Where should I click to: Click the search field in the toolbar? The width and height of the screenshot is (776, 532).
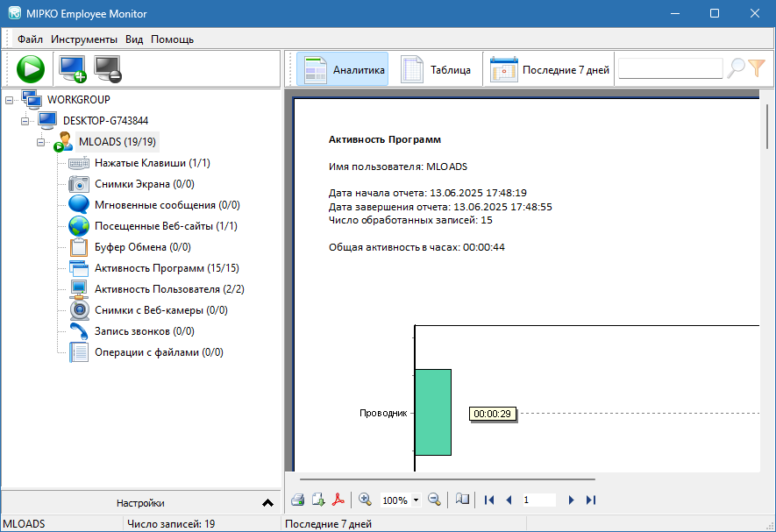click(x=671, y=68)
